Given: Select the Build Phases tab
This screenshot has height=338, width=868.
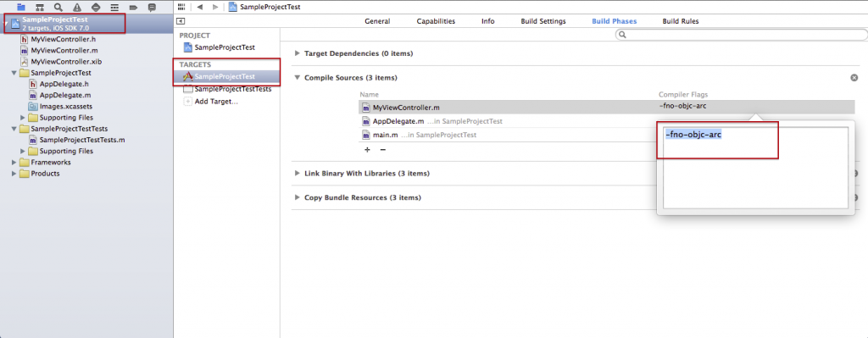Looking at the screenshot, I should click(614, 21).
